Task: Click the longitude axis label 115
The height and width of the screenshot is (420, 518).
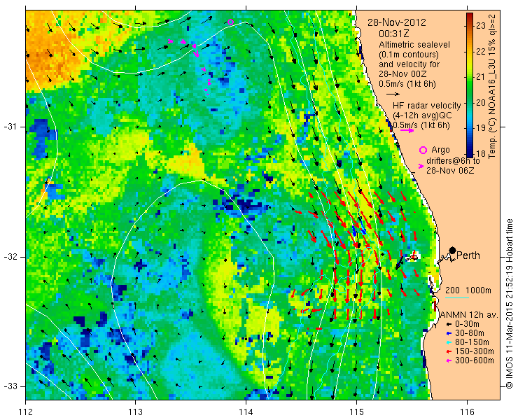Action: (x=356, y=412)
